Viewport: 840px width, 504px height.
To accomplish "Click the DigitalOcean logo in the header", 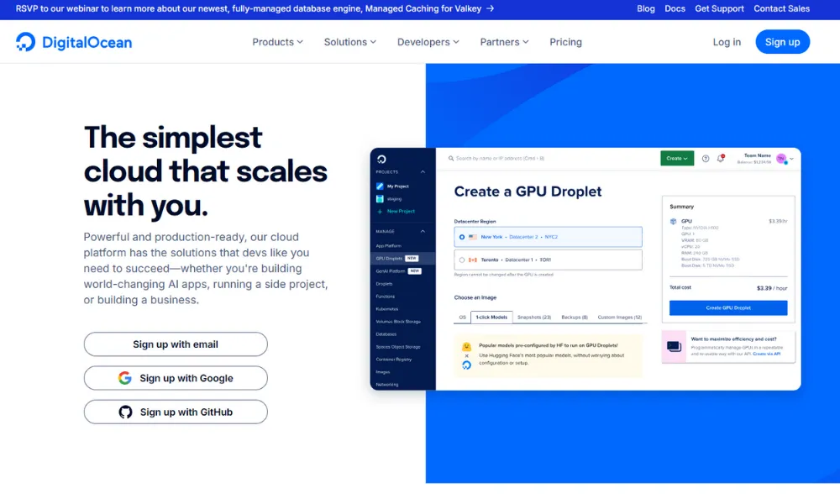I will click(74, 42).
